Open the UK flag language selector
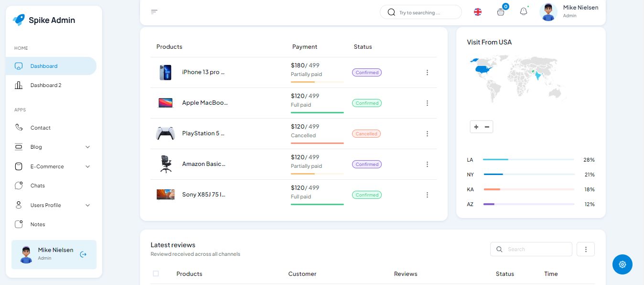Screen dimensions: 644x285 click(x=477, y=12)
